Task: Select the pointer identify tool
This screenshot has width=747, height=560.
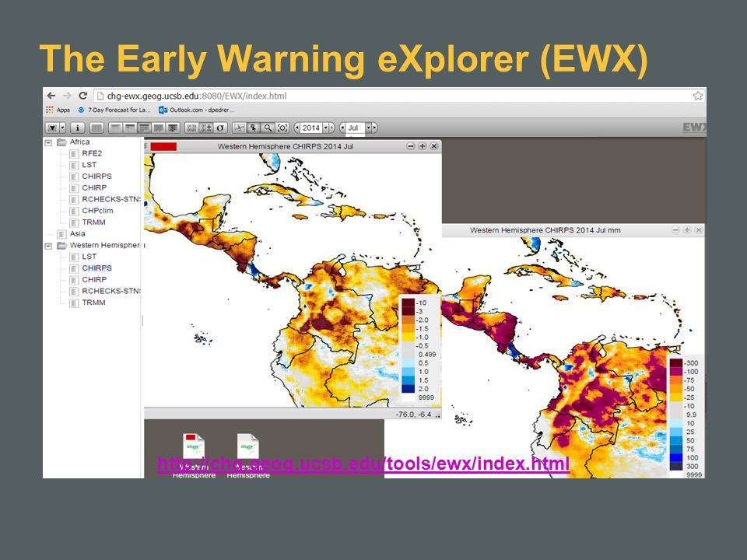Action: [254, 128]
